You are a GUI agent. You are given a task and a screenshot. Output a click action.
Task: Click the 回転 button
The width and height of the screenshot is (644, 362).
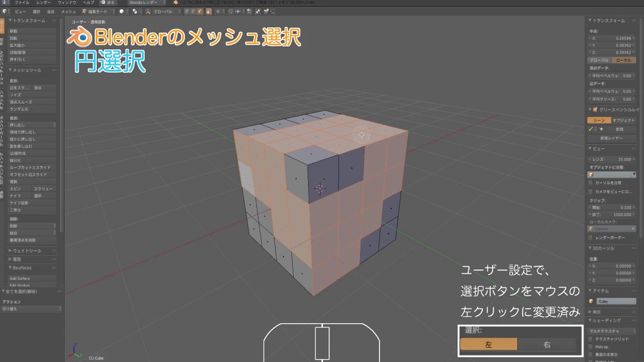coord(33,38)
